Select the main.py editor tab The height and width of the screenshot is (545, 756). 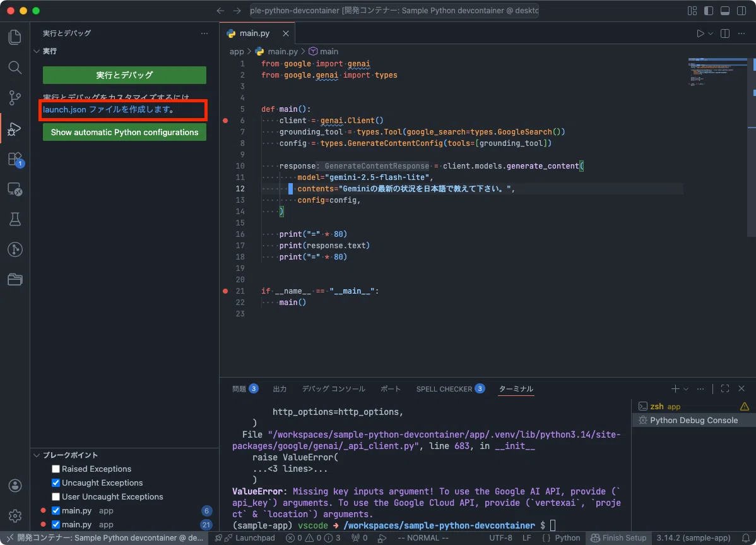tap(258, 33)
